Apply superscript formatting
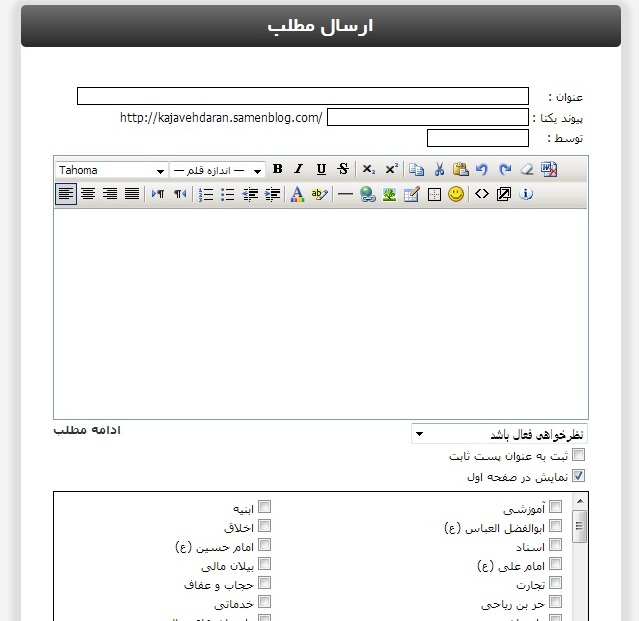This screenshot has width=639, height=621. pyautogui.click(x=391, y=169)
